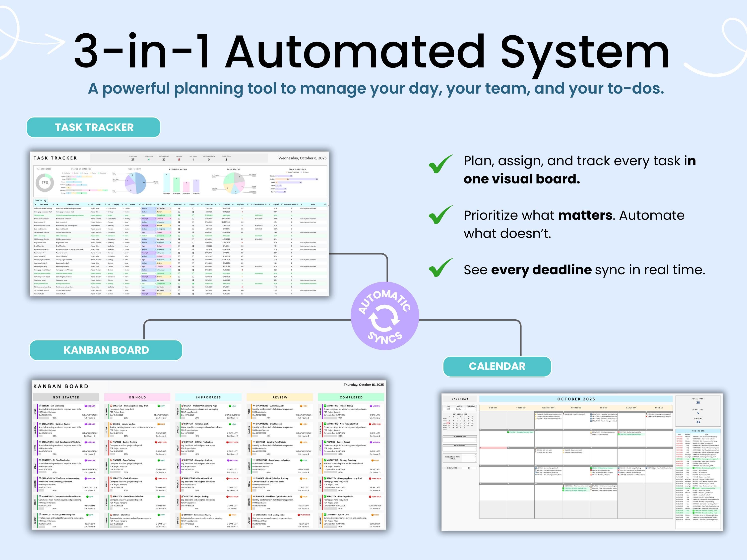Open the Task Name column filter arrow
Image resolution: width=747 pixels, height=560 pixels.
pos(53,205)
